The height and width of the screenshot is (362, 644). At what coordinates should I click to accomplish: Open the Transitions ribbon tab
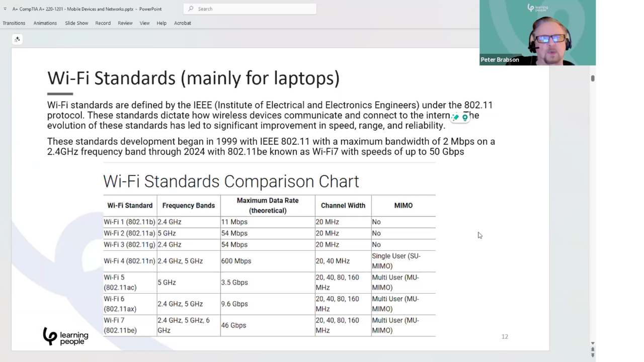coord(14,23)
